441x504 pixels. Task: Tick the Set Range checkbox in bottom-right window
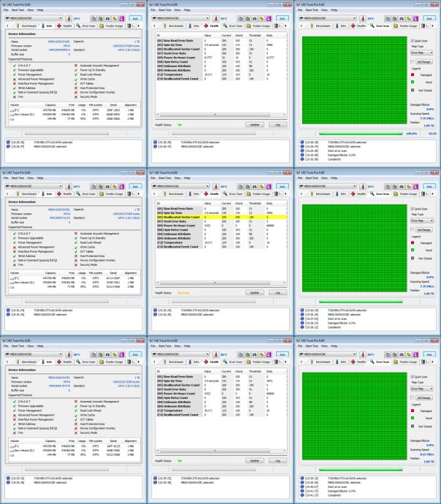pos(413,397)
